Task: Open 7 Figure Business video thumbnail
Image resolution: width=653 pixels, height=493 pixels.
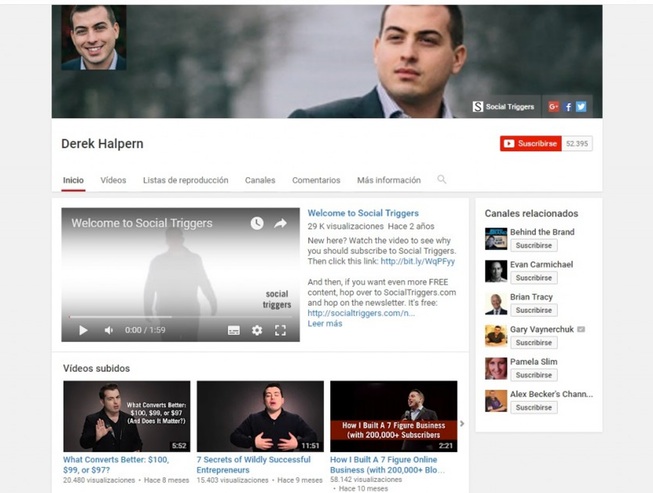Action: tap(394, 416)
